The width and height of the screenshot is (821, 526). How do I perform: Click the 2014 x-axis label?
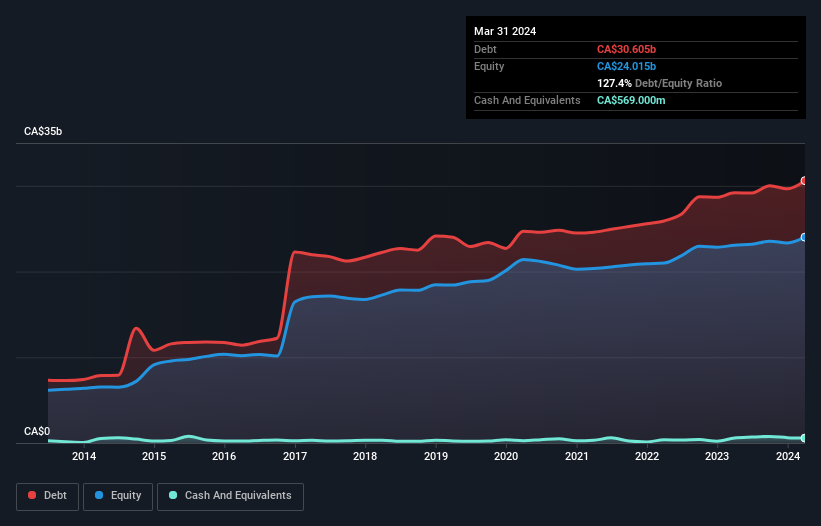pos(84,456)
